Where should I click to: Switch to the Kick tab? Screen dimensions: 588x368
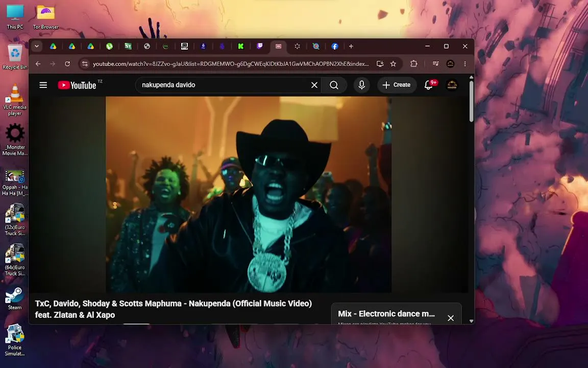[x=241, y=46]
